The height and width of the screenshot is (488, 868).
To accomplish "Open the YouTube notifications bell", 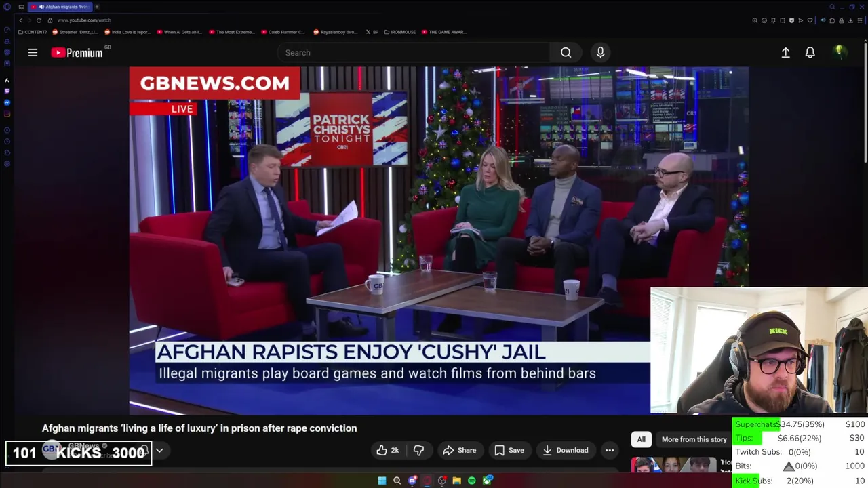I will (x=810, y=52).
